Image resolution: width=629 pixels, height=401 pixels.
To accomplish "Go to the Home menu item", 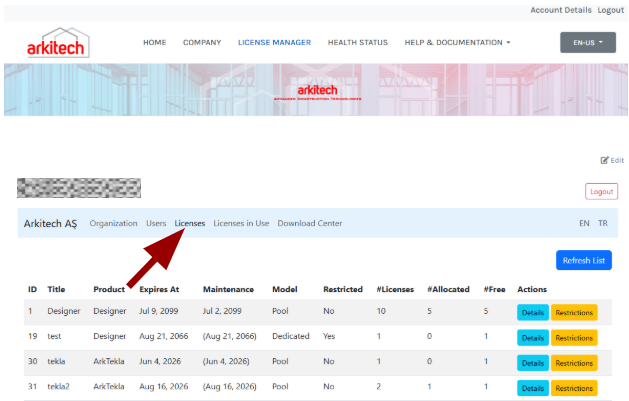I will 154,43.
